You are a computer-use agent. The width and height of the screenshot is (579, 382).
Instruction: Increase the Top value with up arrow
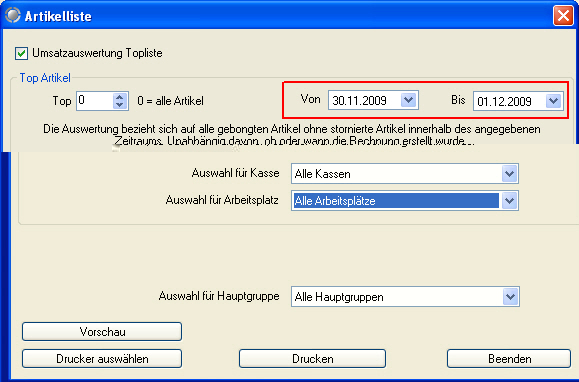pyautogui.click(x=120, y=97)
